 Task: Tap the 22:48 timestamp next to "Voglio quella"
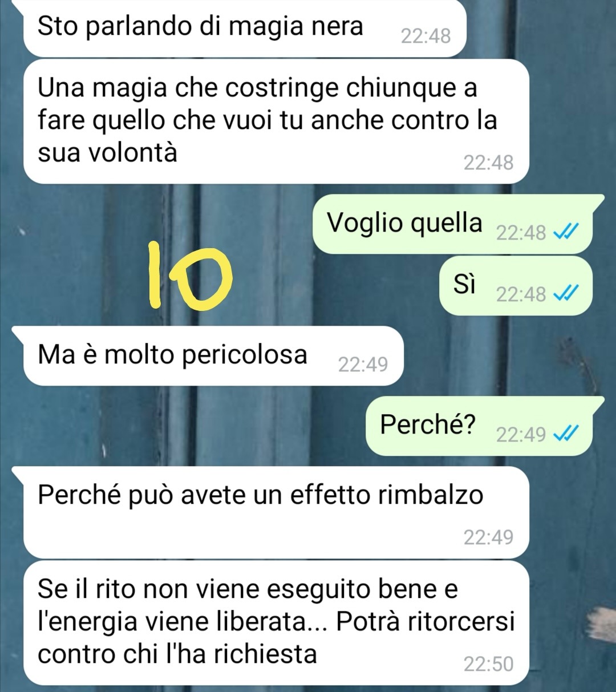pos(521,233)
